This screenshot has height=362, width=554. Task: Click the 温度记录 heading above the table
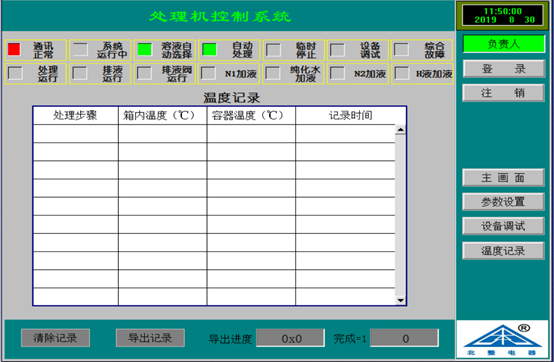[231, 98]
